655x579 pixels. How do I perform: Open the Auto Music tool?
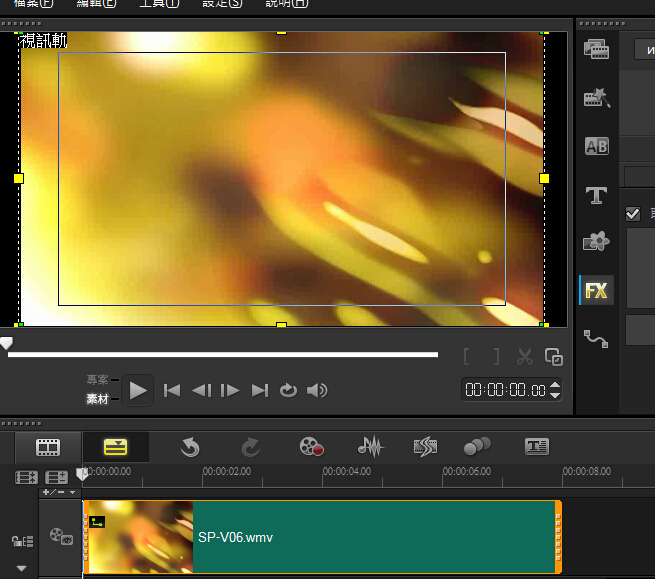tap(425, 447)
